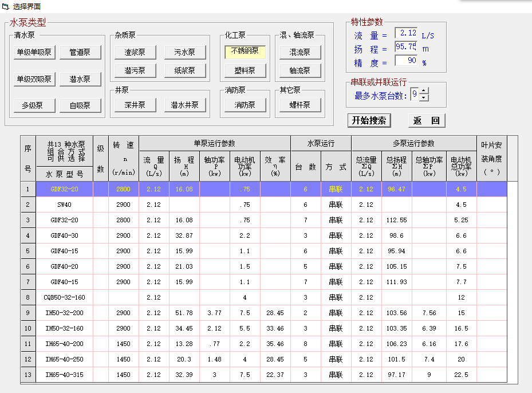Click total head value 98.6
This screenshot has width=532, height=393.
click(x=397, y=235)
